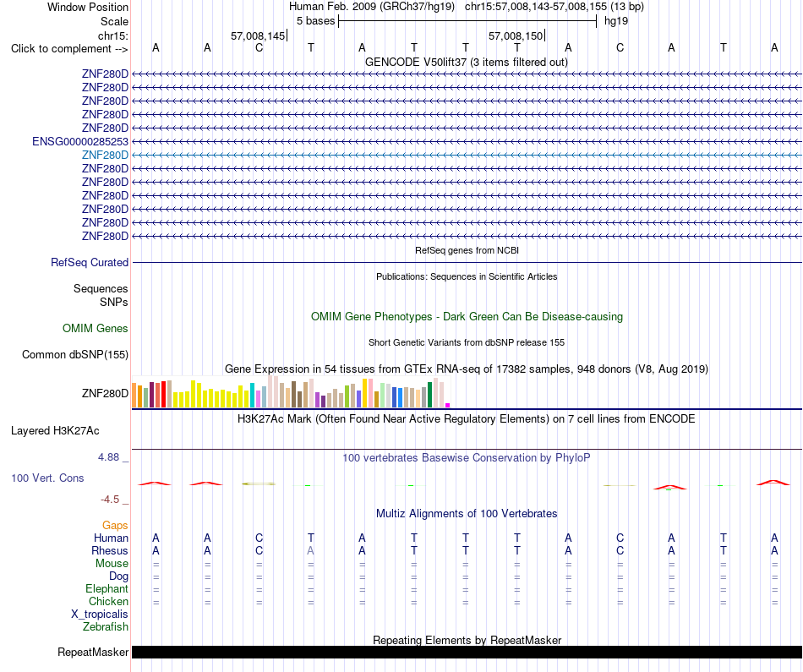The image size is (803, 672).
Task: Click the Common dbSNP(155) track label
Action: 75,354
